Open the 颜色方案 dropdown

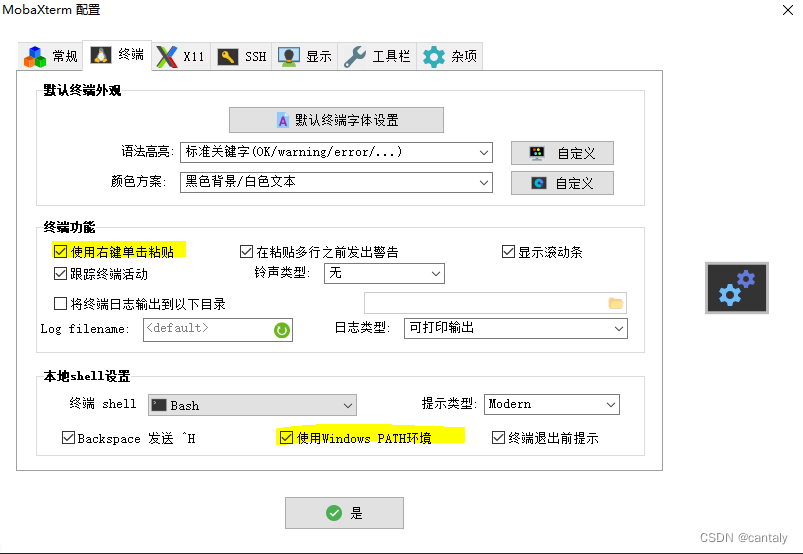click(x=336, y=182)
